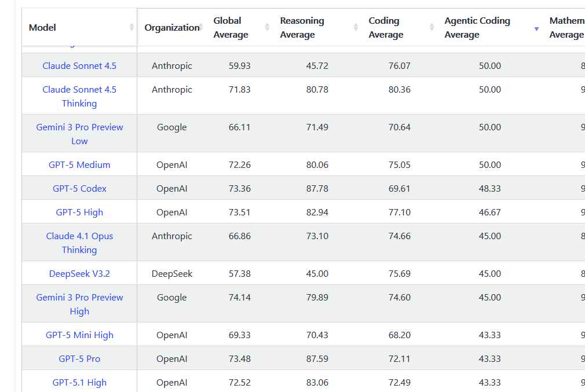Sort by Coding Average arrows
Image resolution: width=585 pixels, height=392 pixels.
point(432,27)
